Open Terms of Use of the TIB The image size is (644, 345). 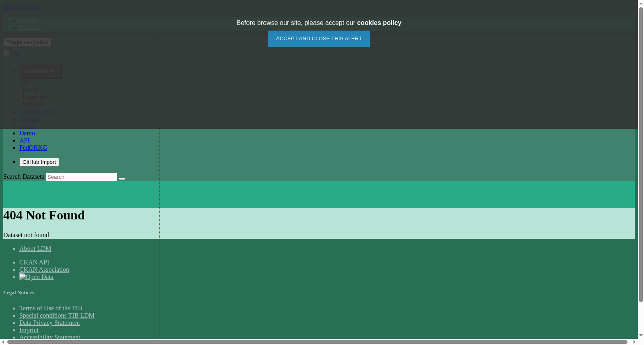pyautogui.click(x=51, y=308)
